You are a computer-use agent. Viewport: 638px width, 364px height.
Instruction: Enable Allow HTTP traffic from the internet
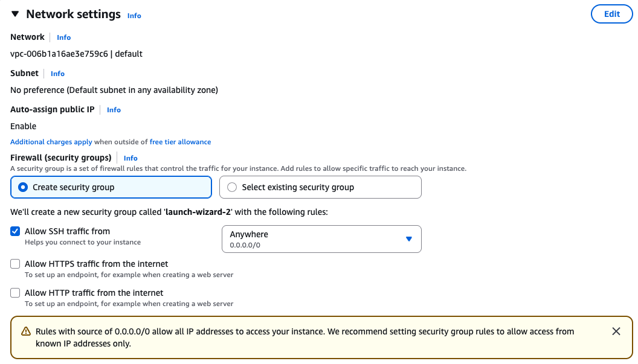(x=15, y=293)
